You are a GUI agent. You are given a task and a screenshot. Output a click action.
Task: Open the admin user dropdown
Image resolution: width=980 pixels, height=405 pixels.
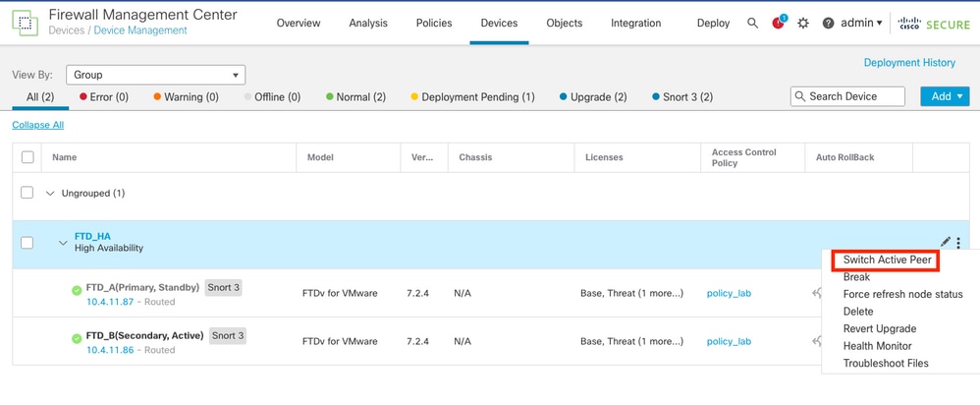pos(861,23)
